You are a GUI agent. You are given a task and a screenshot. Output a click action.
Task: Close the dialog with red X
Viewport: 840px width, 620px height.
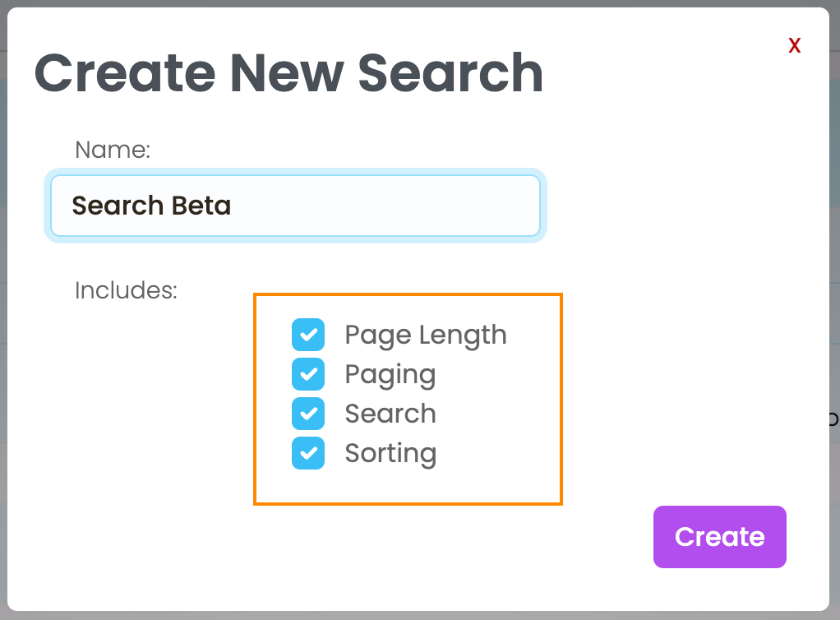tap(794, 45)
